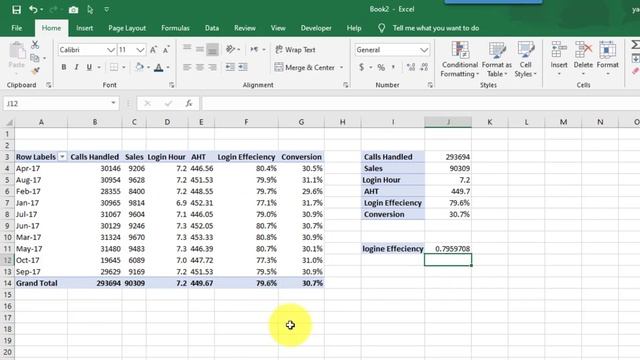This screenshot has width=640, height=360.
Task: Decrease font size with the small A icon
Action: pos(166,50)
